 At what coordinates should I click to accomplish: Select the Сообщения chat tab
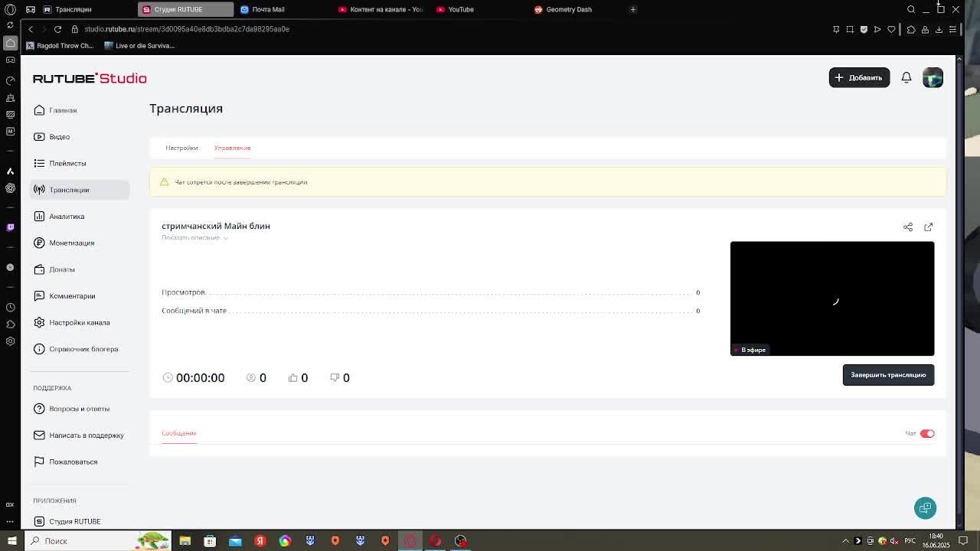pyautogui.click(x=179, y=433)
